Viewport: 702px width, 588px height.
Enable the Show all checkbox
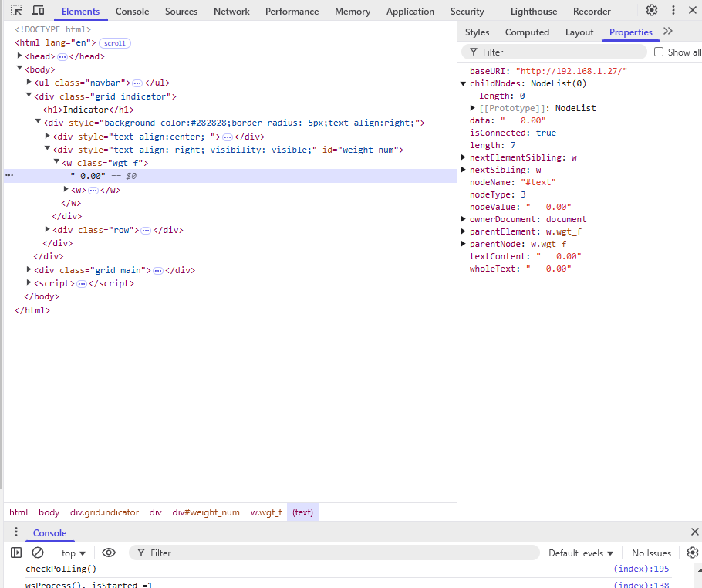pyautogui.click(x=659, y=52)
